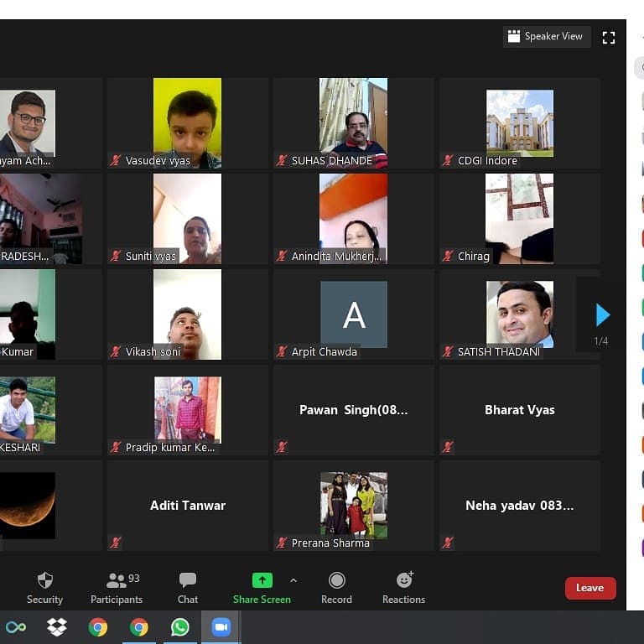Click the Bharat Vyas name

520,410
